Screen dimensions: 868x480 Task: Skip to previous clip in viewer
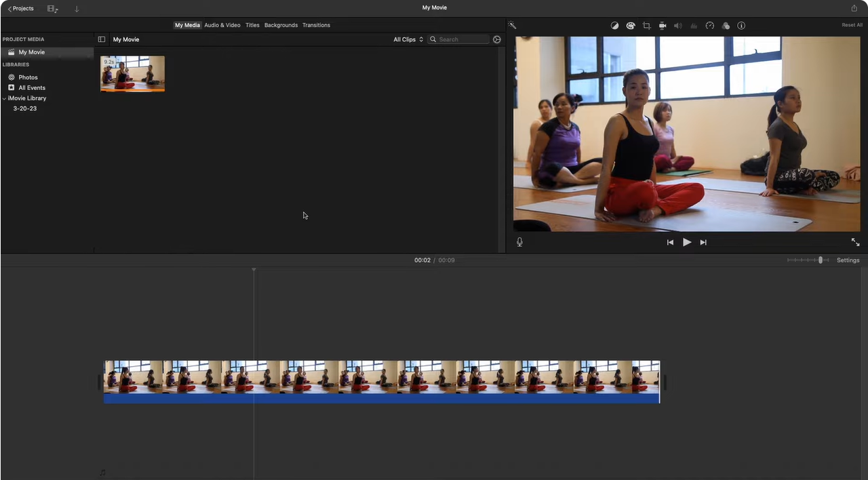pyautogui.click(x=670, y=242)
